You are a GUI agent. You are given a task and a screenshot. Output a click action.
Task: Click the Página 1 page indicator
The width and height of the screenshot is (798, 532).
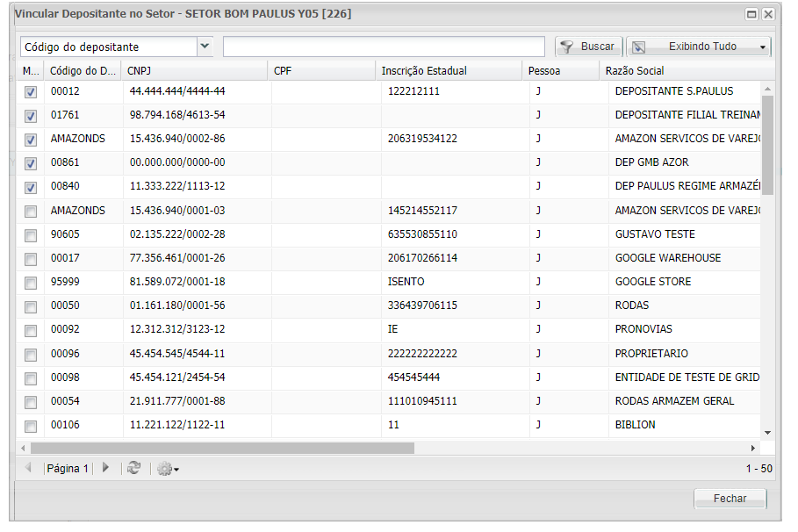point(68,469)
